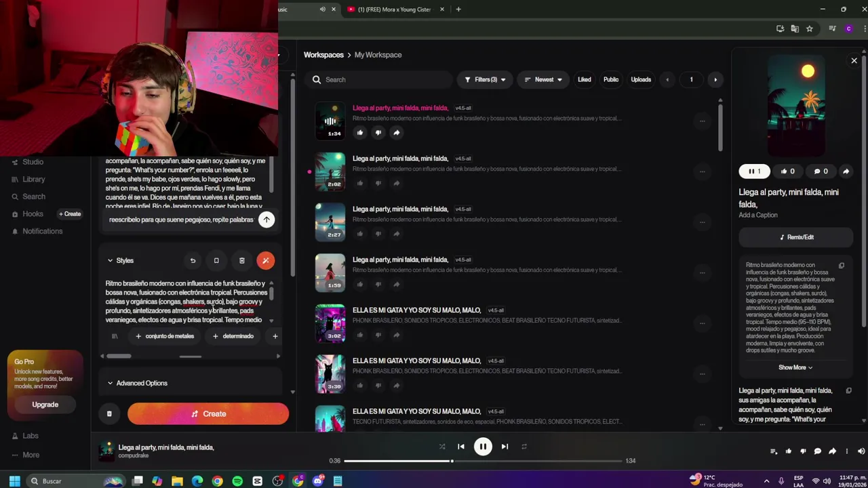
Task: Add more style tags with the plus button
Action: (275, 336)
